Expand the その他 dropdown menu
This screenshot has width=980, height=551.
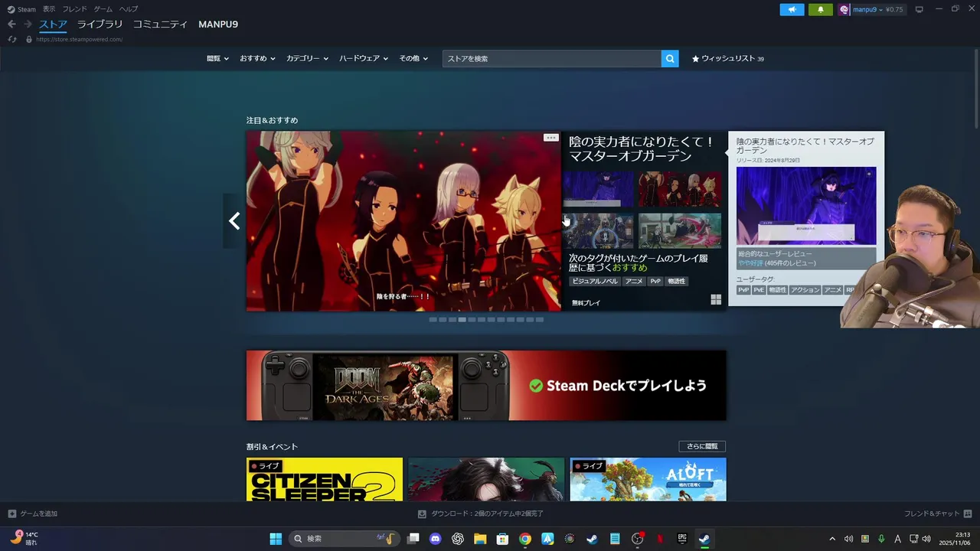(413, 58)
